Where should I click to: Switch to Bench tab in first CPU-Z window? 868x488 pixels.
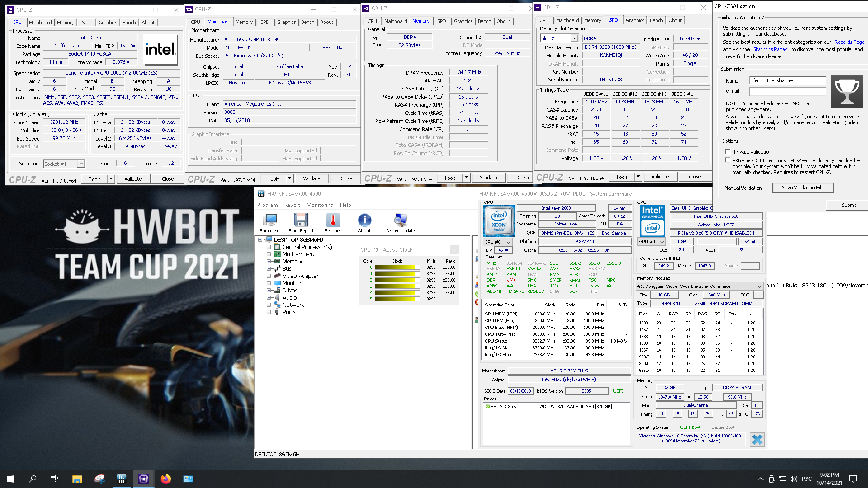tap(129, 23)
